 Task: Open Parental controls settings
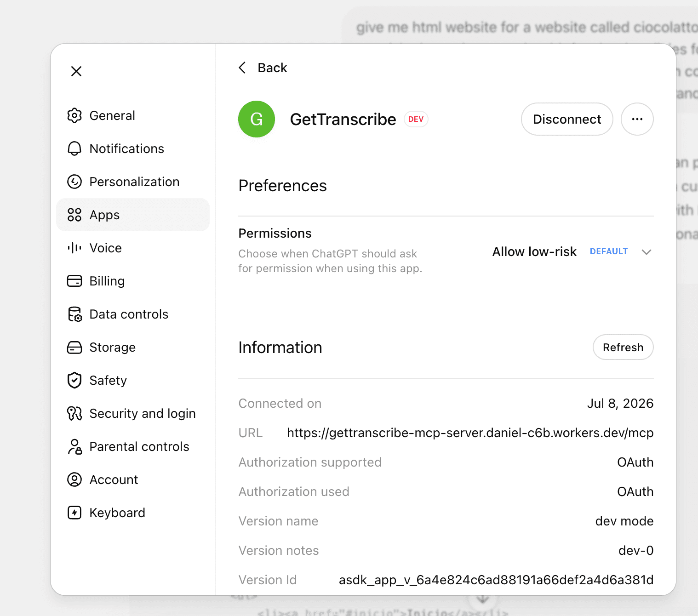click(x=133, y=446)
